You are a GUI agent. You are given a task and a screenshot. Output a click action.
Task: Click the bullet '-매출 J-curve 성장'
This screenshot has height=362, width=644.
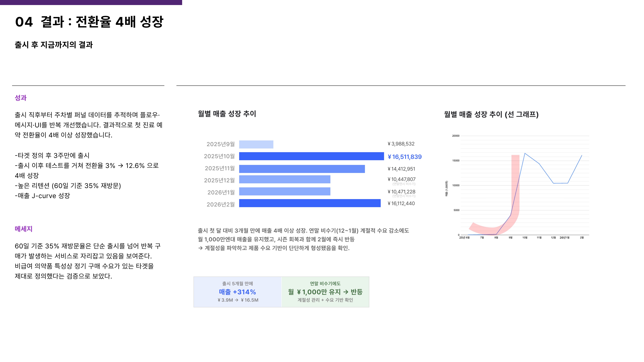point(42,196)
